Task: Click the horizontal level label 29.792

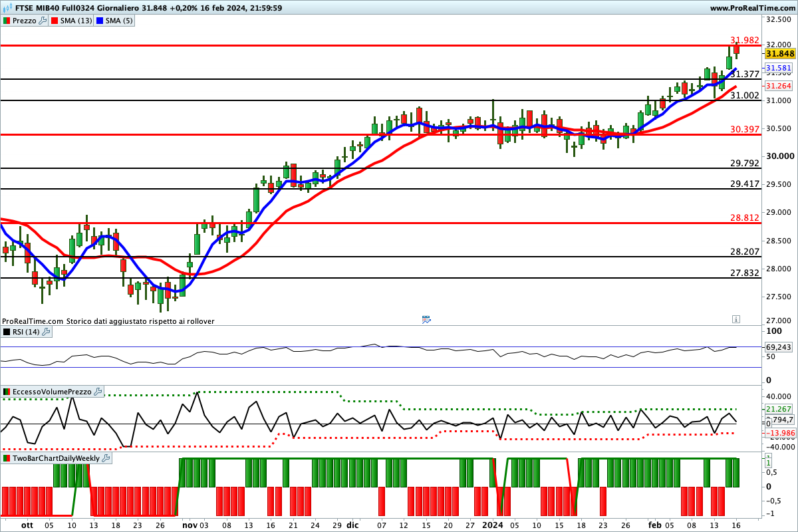Action: pyautogui.click(x=745, y=163)
